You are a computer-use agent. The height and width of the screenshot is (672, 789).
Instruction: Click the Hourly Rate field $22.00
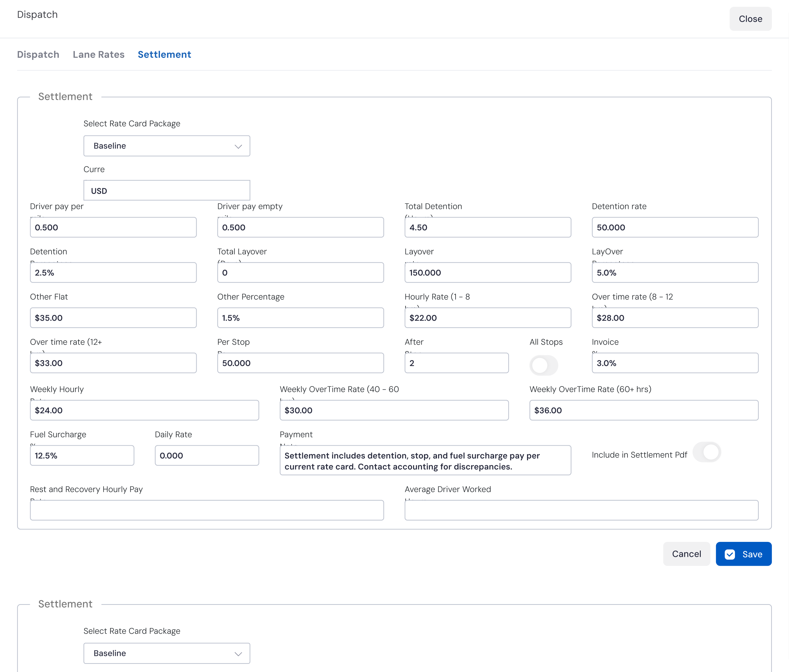point(488,318)
